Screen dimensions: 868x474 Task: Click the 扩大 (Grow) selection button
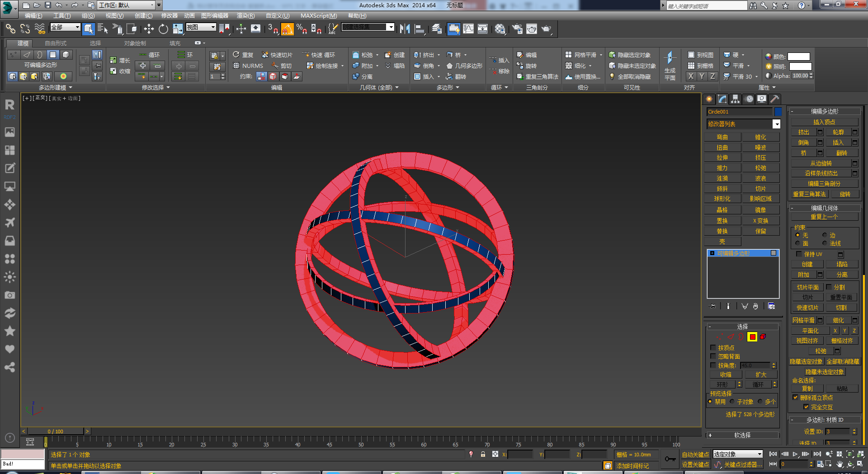point(761,374)
